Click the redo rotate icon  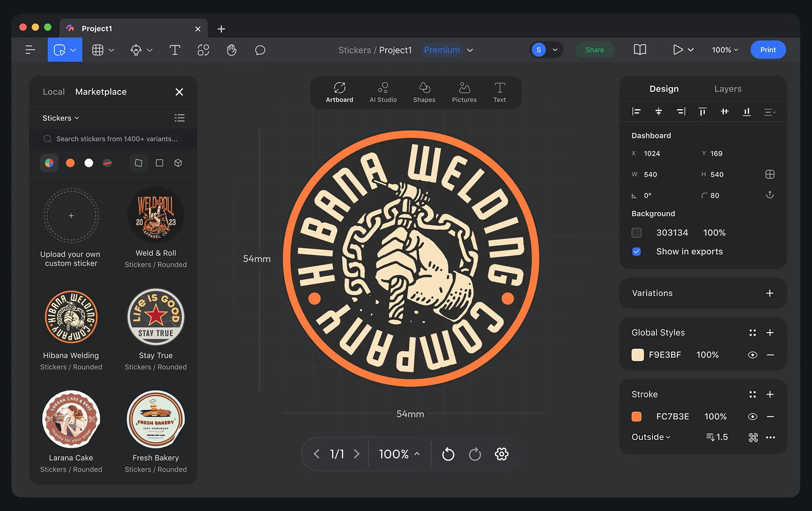475,454
